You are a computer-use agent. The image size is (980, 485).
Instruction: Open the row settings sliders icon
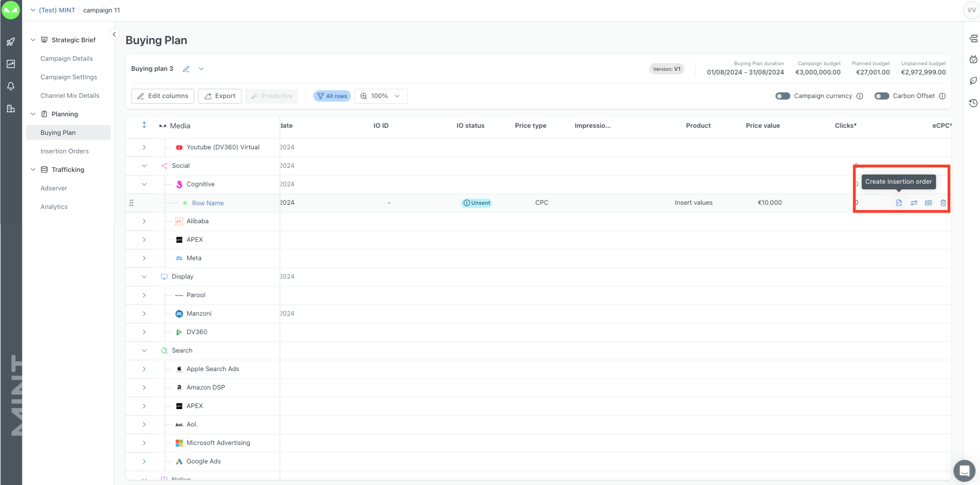pyautogui.click(x=914, y=203)
